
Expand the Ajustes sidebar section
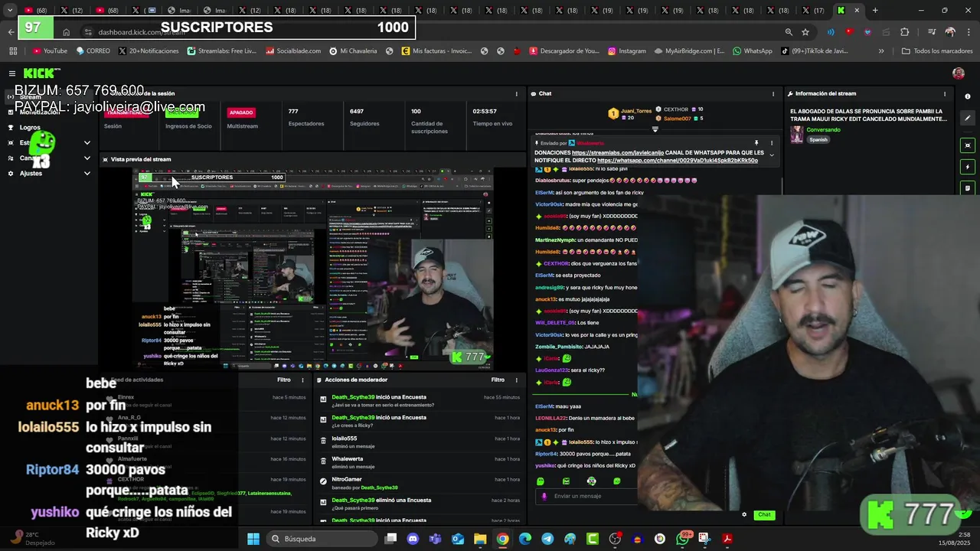tap(87, 174)
